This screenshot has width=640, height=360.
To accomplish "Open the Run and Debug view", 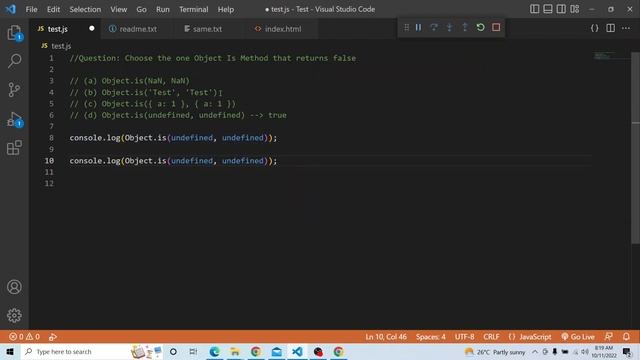I will (x=14, y=119).
